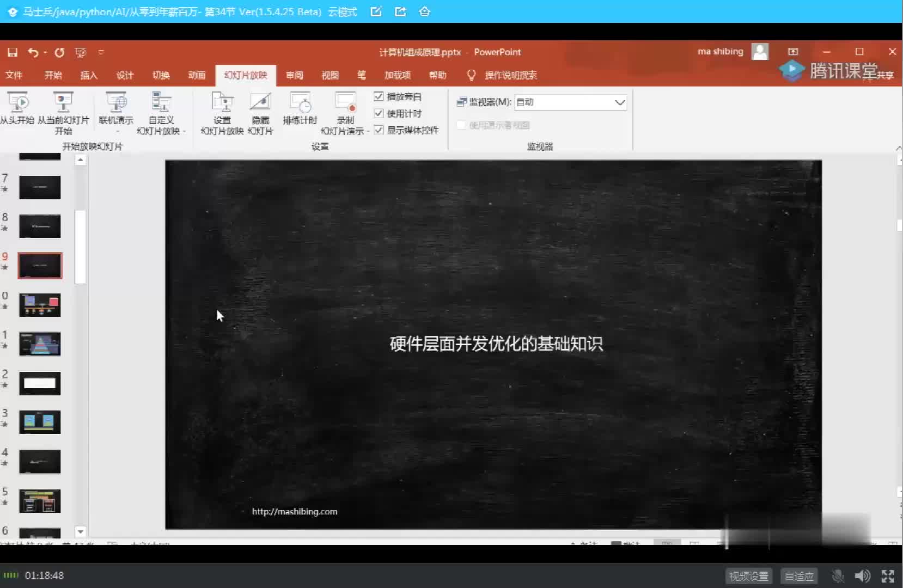Click slide panel scroll up arrow
Viewport: 903px width, 588px height.
81,160
